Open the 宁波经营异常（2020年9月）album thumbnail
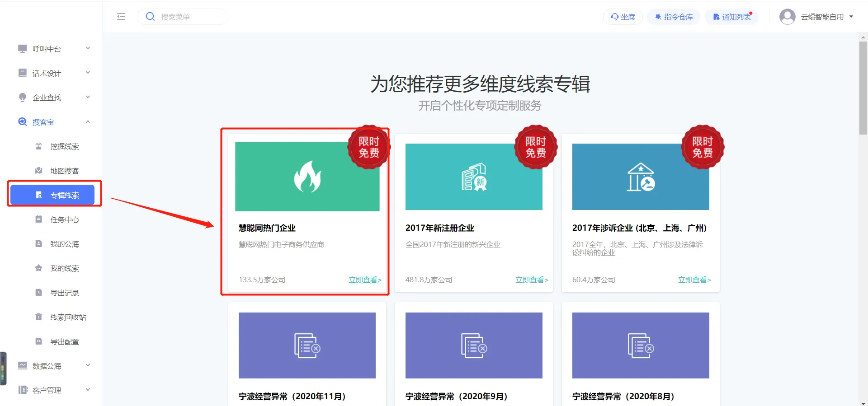 coord(474,345)
